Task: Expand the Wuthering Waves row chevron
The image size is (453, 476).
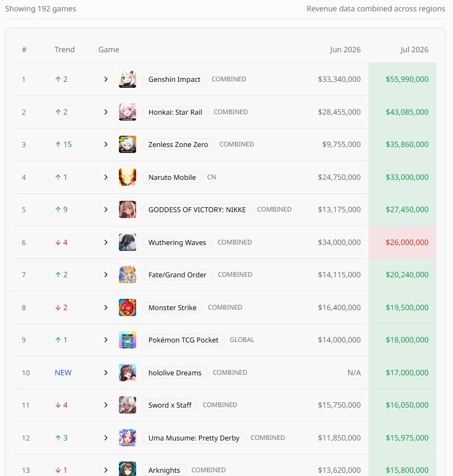Action: [106, 242]
